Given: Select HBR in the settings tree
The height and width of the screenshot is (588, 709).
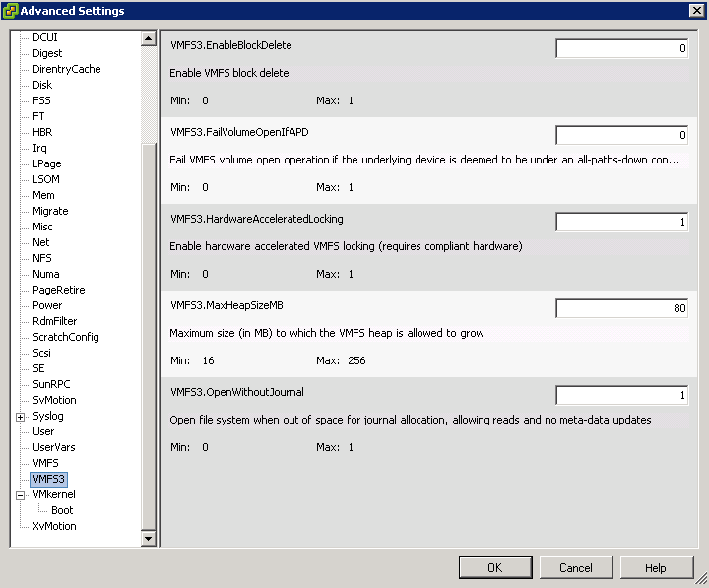Looking at the screenshot, I should 42,132.
